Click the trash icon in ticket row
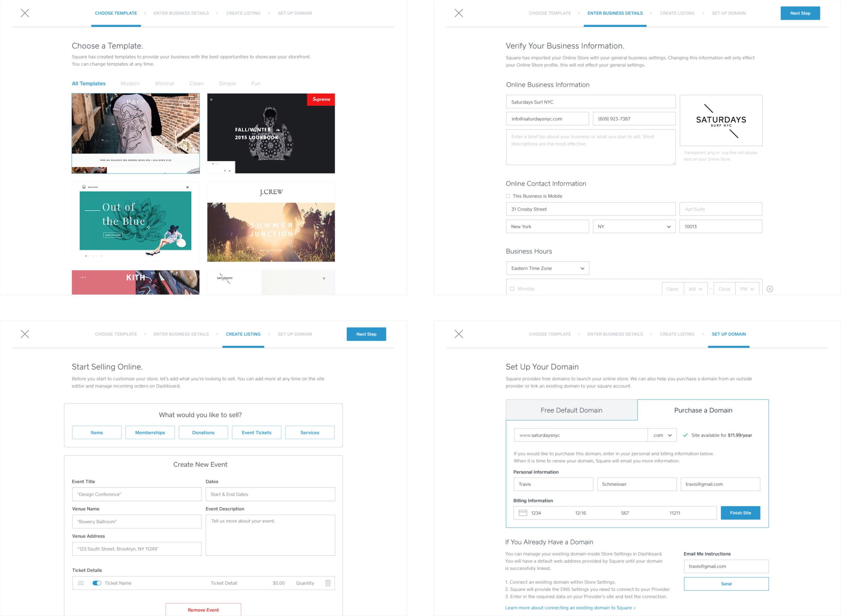Screen dimensions: 841x616 [327, 583]
